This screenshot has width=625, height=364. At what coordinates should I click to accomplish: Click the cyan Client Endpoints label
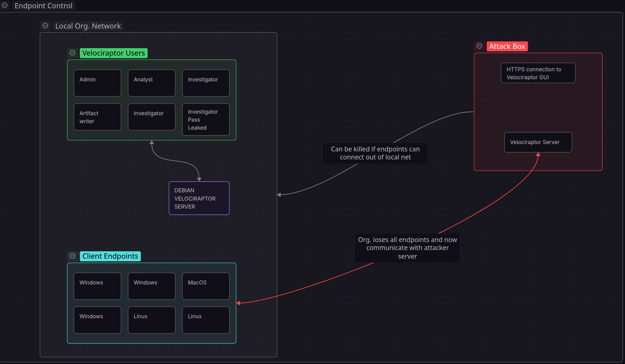click(110, 256)
